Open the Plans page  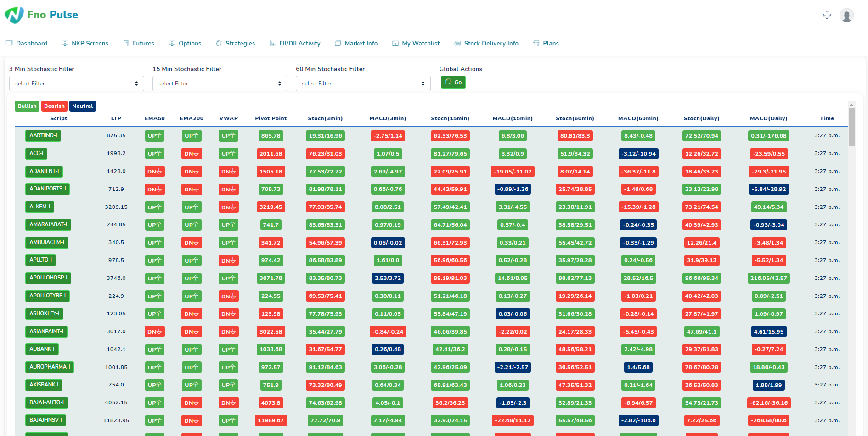point(546,43)
